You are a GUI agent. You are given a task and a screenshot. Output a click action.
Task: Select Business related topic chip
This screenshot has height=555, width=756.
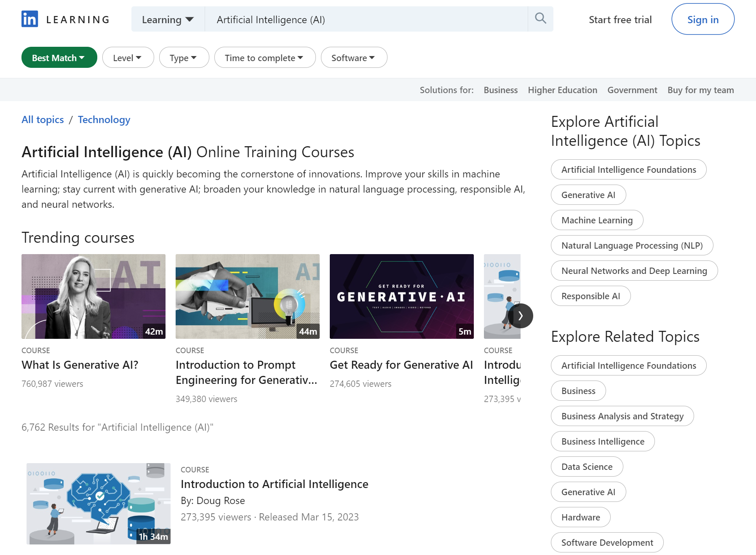click(x=578, y=391)
